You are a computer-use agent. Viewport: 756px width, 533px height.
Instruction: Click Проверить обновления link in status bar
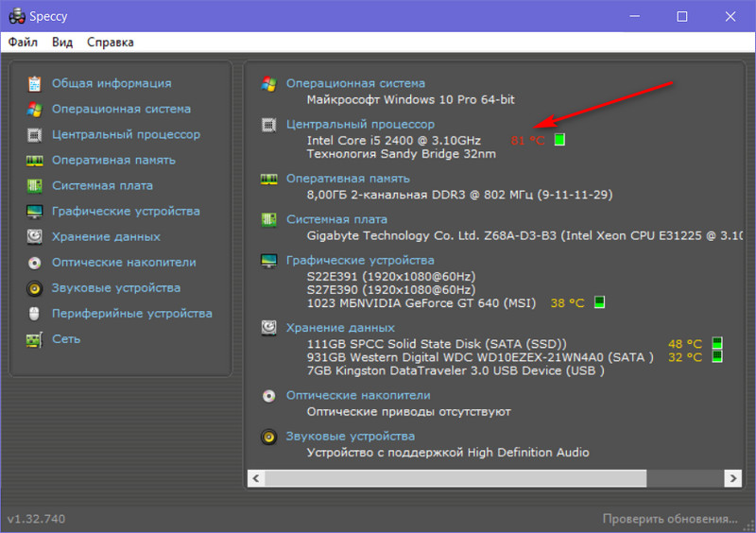point(670,519)
